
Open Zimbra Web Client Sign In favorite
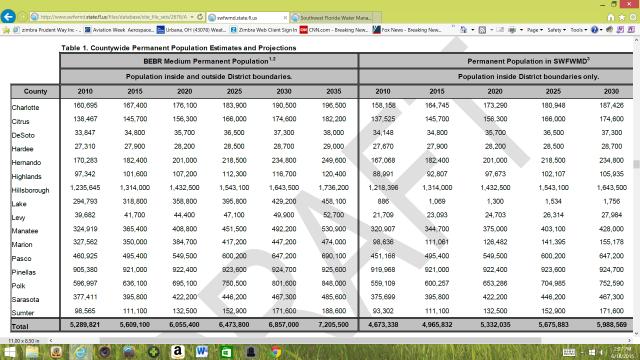pos(264,30)
